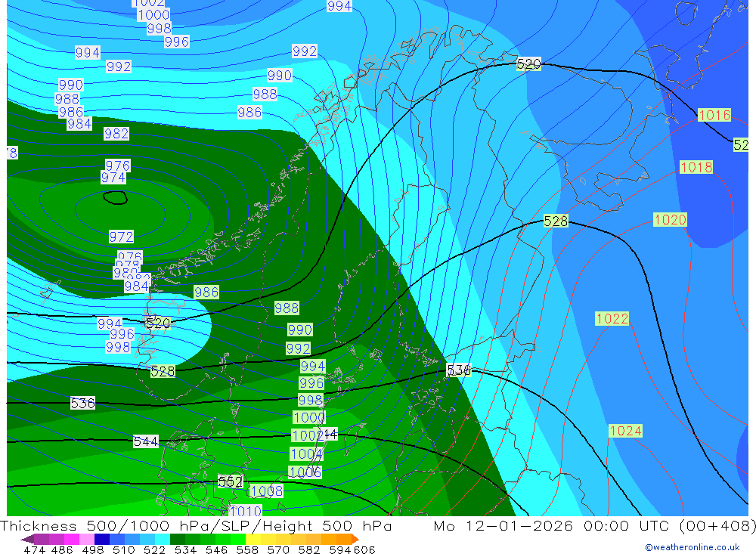Click the orange arrow end of the legend

(x=355, y=539)
